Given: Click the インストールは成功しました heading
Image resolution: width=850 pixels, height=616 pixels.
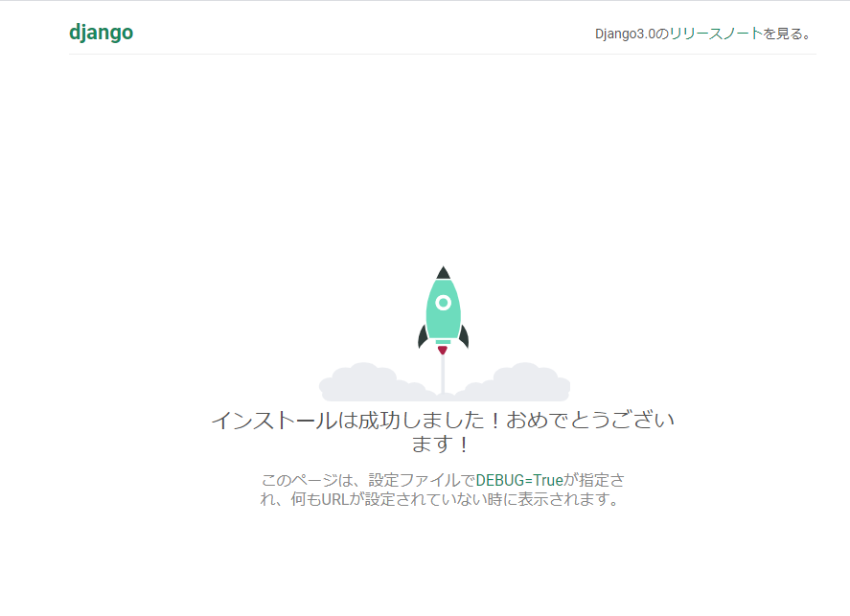Looking at the screenshot, I should pyautogui.click(x=443, y=432).
